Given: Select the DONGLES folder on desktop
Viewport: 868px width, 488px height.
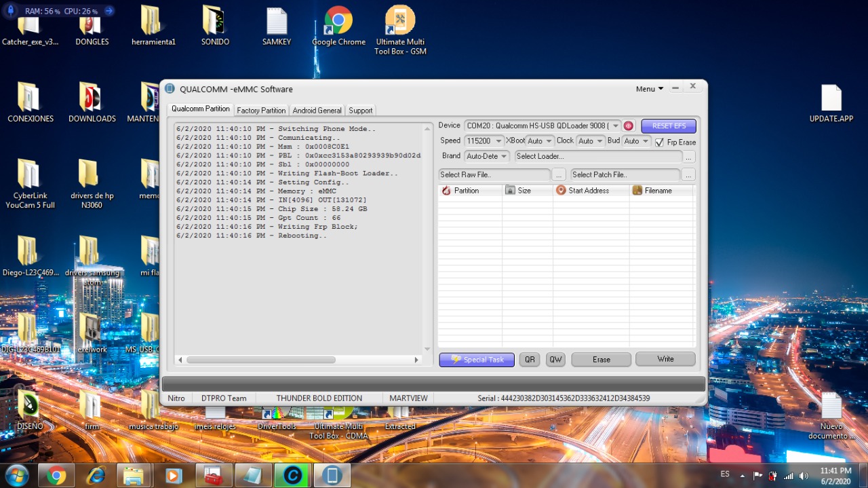Looking at the screenshot, I should coord(92,26).
